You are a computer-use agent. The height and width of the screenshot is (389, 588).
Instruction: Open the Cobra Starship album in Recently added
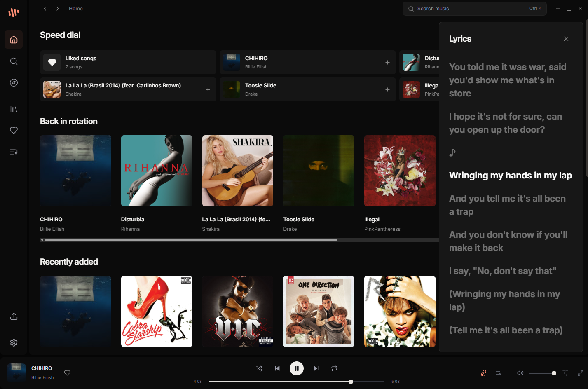[157, 311]
